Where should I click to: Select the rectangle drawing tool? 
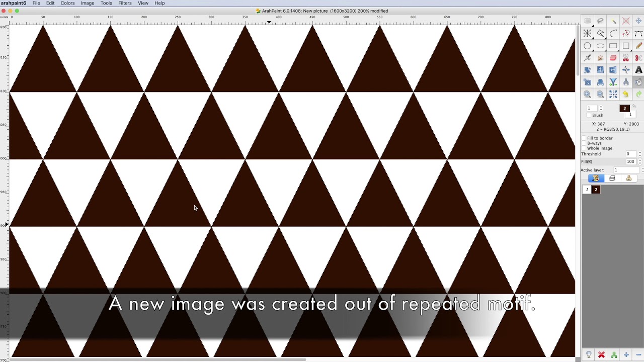(x=613, y=46)
